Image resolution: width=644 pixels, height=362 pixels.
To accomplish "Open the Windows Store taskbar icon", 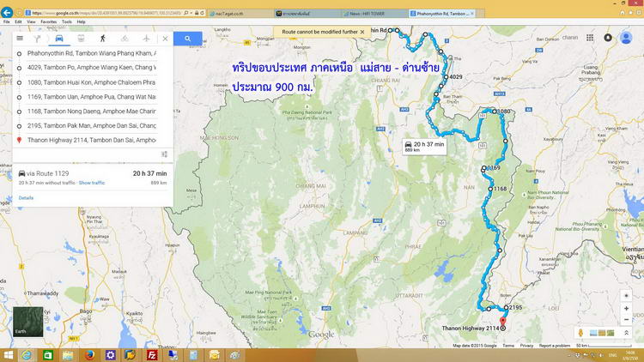I will [47, 355].
